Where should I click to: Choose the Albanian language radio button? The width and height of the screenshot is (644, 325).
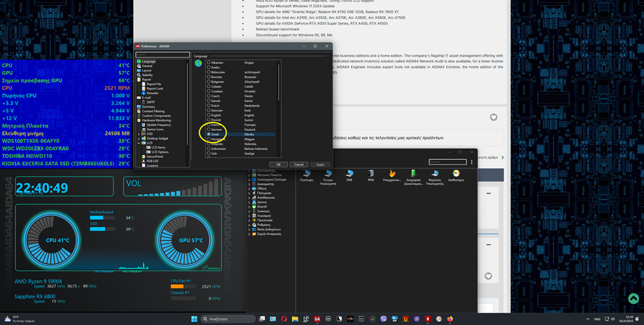(x=209, y=63)
